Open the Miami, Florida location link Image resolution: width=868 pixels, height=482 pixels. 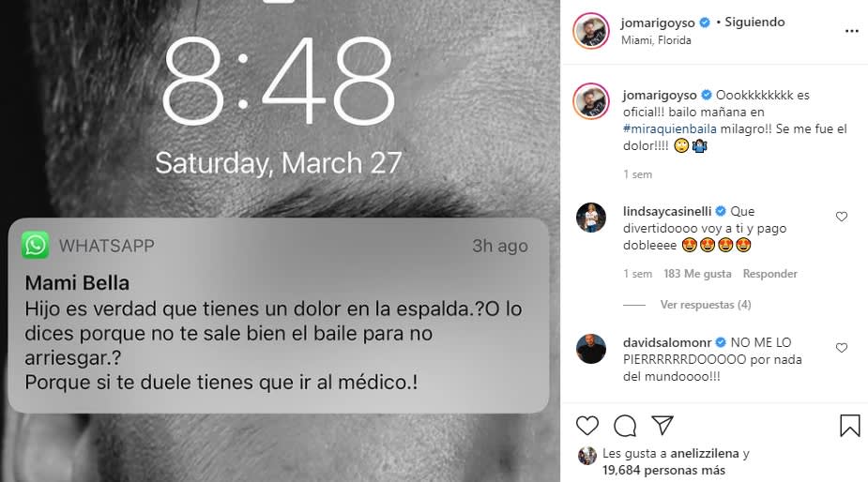(x=656, y=40)
